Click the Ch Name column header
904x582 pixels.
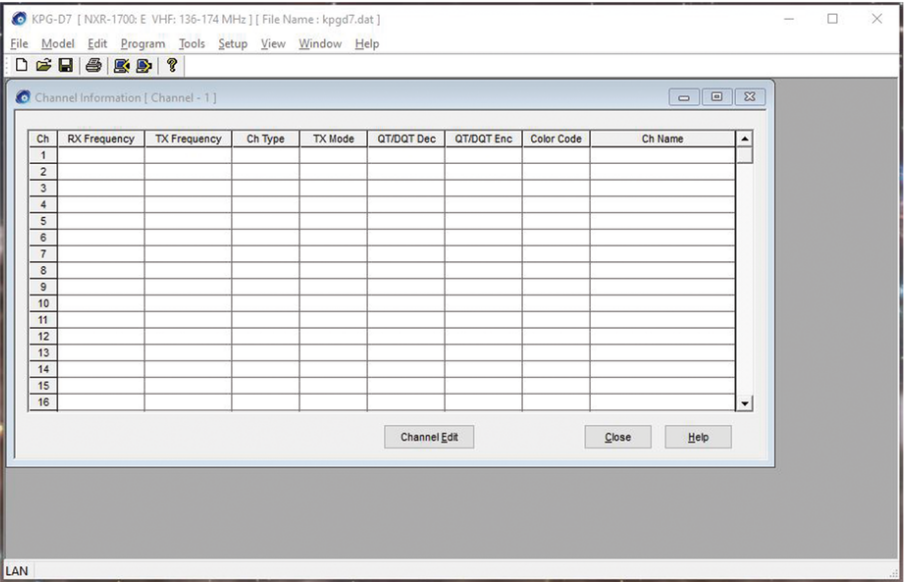click(x=662, y=139)
